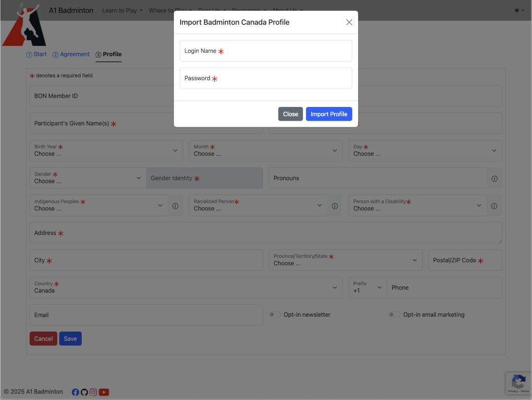Click the Import Profile button

pyautogui.click(x=329, y=114)
